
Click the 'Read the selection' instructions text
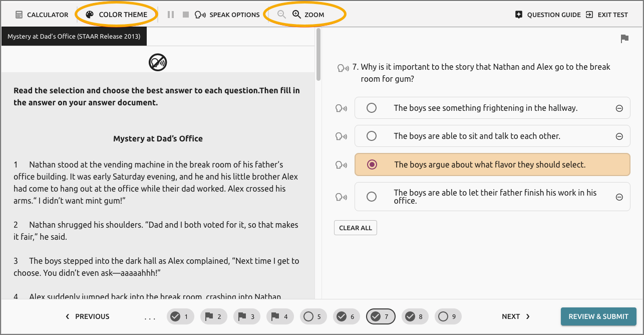tap(157, 97)
